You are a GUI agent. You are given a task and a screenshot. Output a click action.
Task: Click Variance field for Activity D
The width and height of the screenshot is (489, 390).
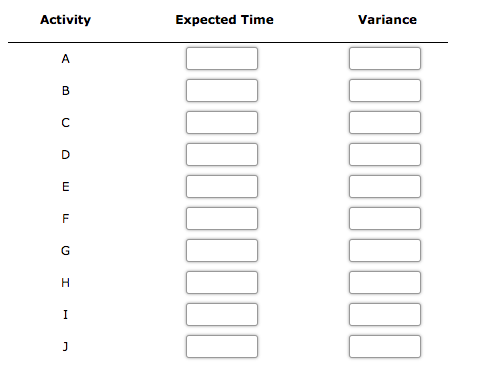click(x=385, y=155)
